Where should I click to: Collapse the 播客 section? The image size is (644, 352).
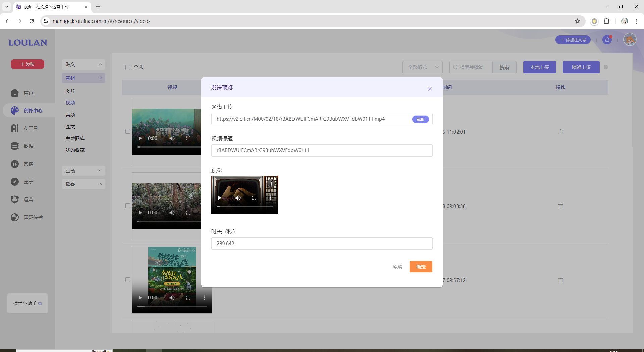[84, 184]
